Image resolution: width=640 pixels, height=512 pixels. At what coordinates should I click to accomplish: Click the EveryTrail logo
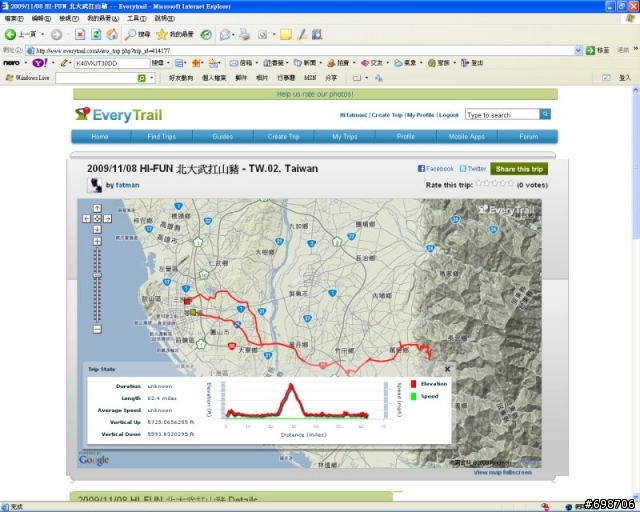tap(119, 114)
